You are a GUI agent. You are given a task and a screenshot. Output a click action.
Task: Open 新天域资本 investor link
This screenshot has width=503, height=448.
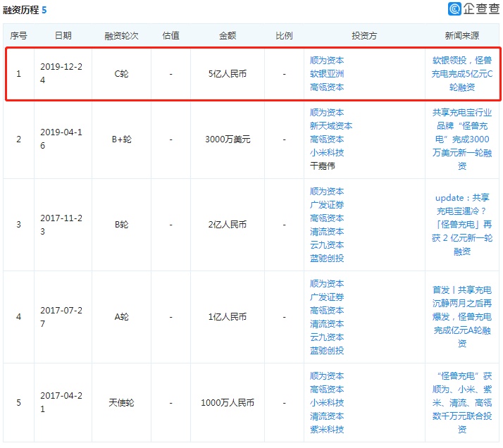point(330,126)
